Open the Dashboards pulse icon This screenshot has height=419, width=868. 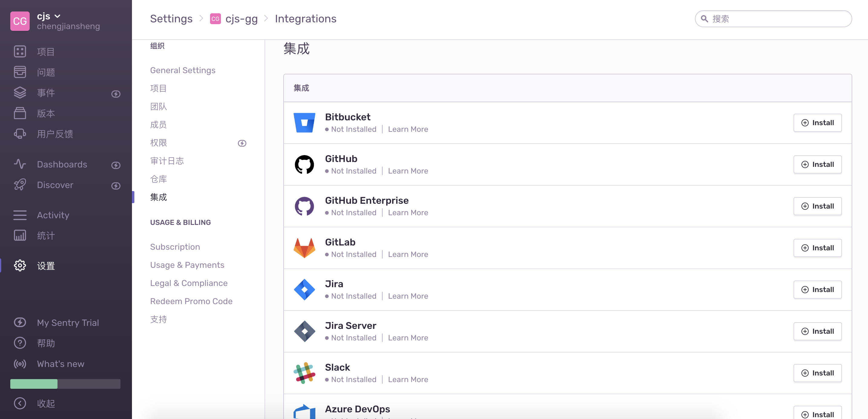20,164
